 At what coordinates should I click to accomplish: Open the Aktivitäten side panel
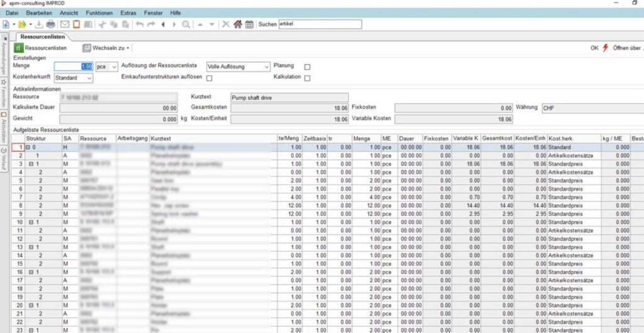click(4, 128)
